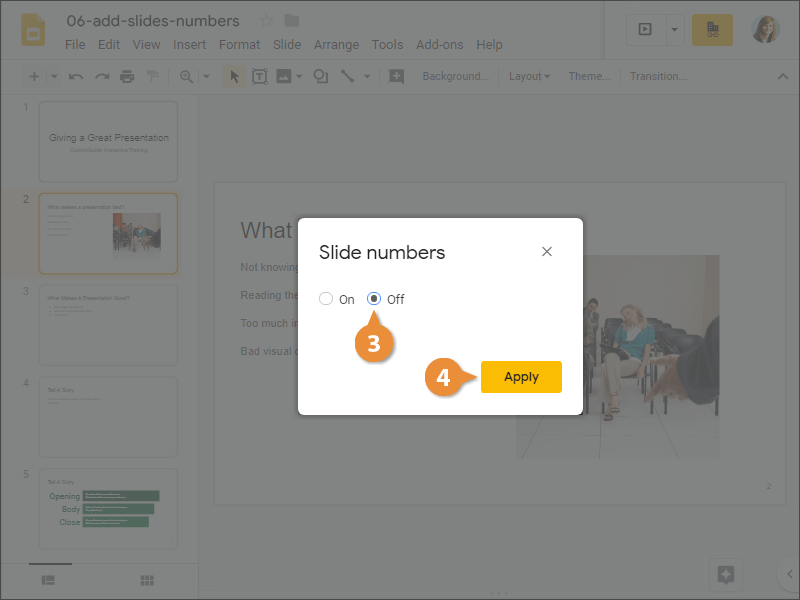The width and height of the screenshot is (800, 600).
Task: Select slide 5 thumbnail in filmstrip
Action: click(108, 508)
